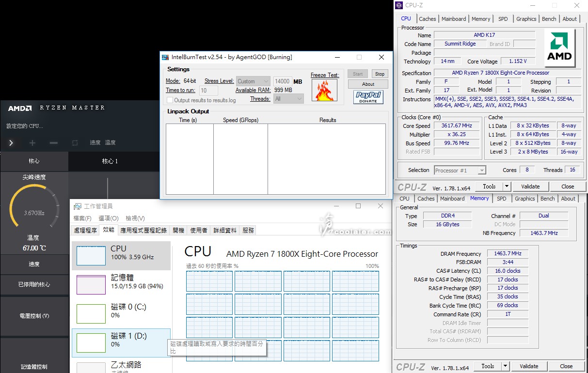Click the AMD logo in CPU-Z
The height and width of the screenshot is (373, 588).
coord(559,47)
